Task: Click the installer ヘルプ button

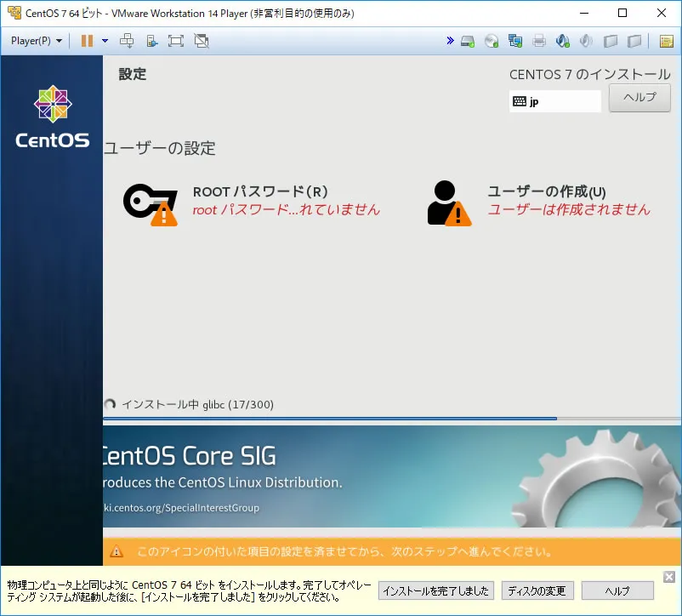Action: 639,98
